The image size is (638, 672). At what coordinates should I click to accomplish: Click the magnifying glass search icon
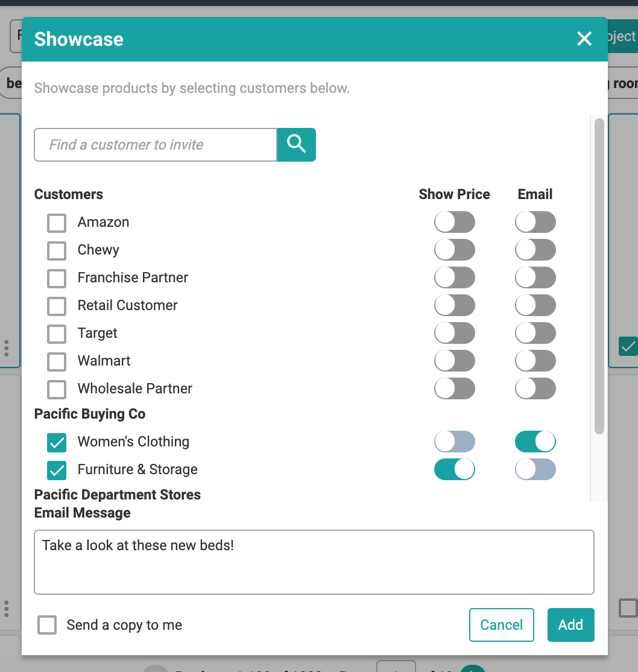296,145
